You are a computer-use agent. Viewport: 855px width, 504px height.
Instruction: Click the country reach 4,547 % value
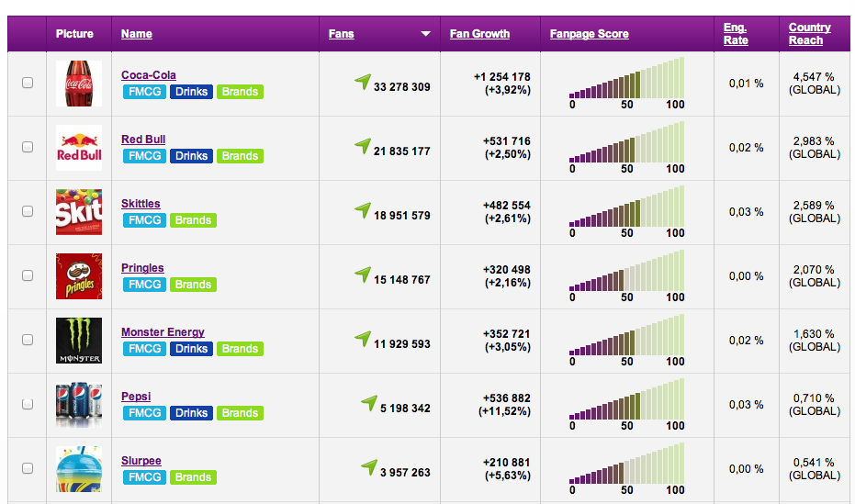pyautogui.click(x=814, y=77)
